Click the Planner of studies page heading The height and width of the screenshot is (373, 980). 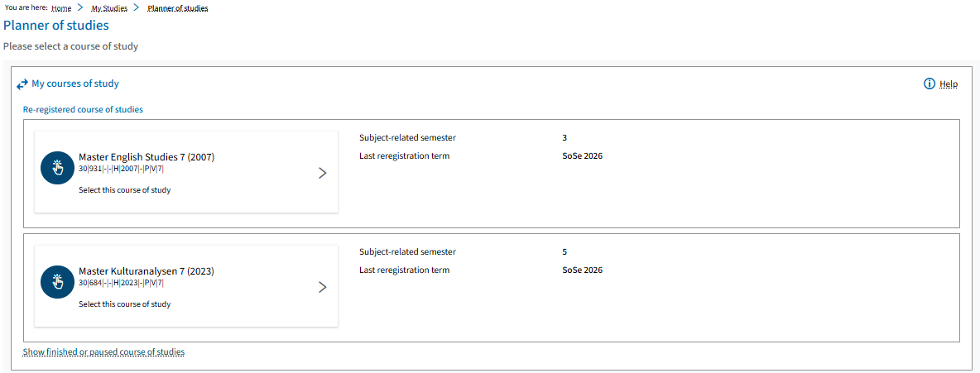pyautogui.click(x=56, y=26)
